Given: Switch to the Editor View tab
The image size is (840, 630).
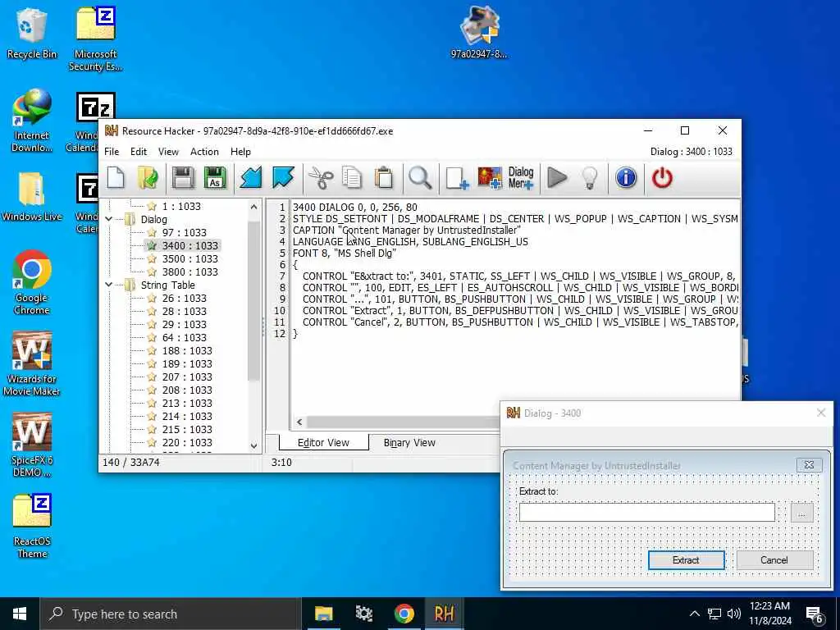Looking at the screenshot, I should tap(323, 443).
